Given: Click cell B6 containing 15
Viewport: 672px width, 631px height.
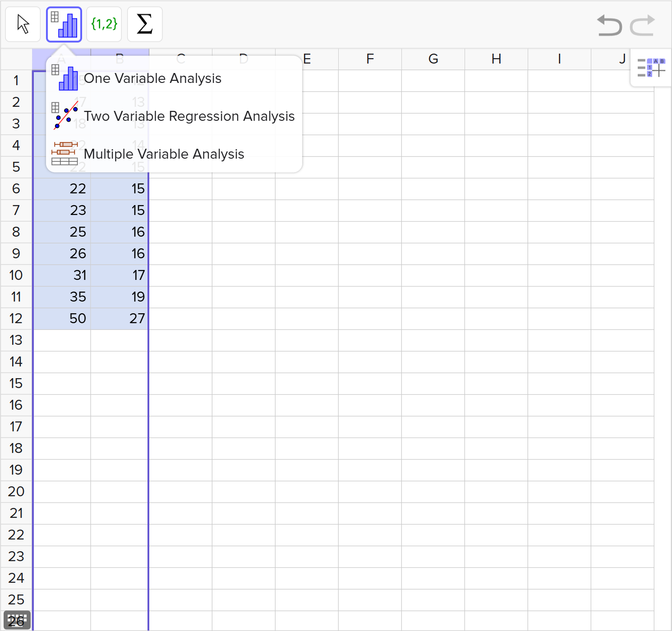Looking at the screenshot, I should point(120,189).
